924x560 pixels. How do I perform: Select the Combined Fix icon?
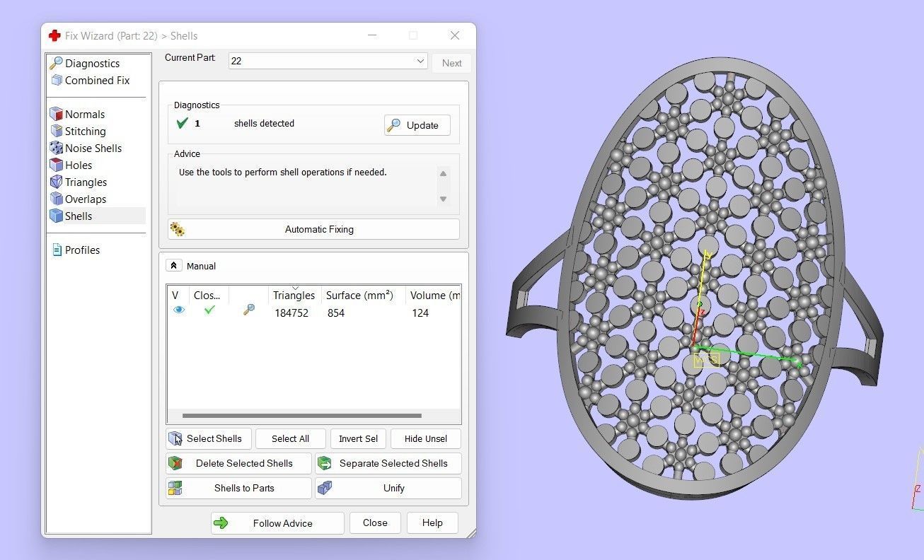point(57,81)
